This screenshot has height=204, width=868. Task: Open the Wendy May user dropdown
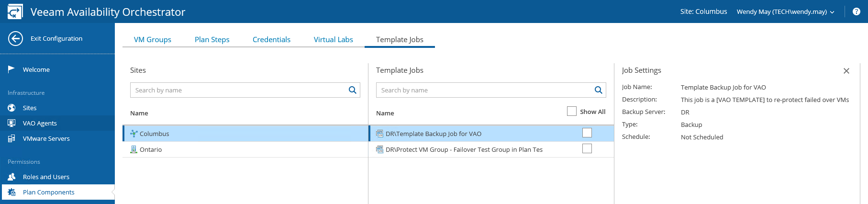point(785,11)
